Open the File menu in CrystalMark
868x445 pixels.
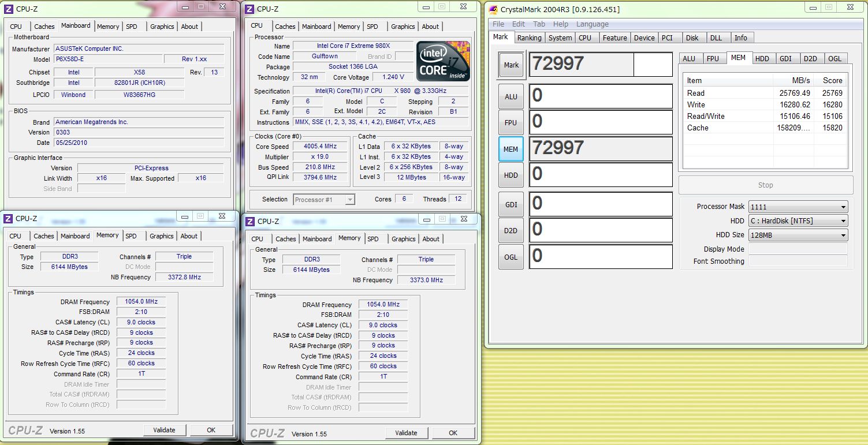coord(498,24)
